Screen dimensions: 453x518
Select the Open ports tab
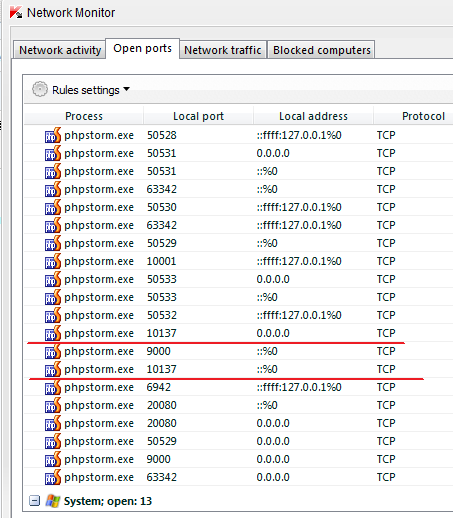pos(143,49)
